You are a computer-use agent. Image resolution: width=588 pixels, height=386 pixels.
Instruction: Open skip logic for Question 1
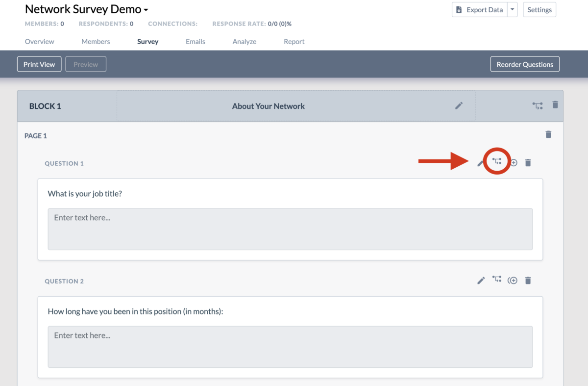click(x=497, y=162)
